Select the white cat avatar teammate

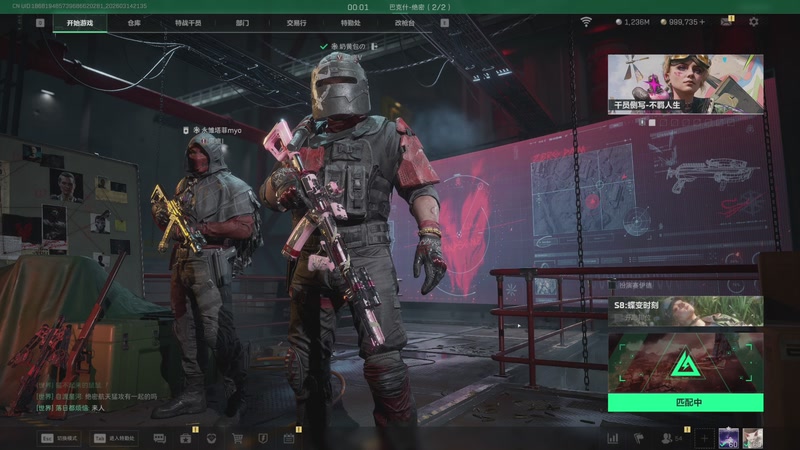[x=753, y=438]
